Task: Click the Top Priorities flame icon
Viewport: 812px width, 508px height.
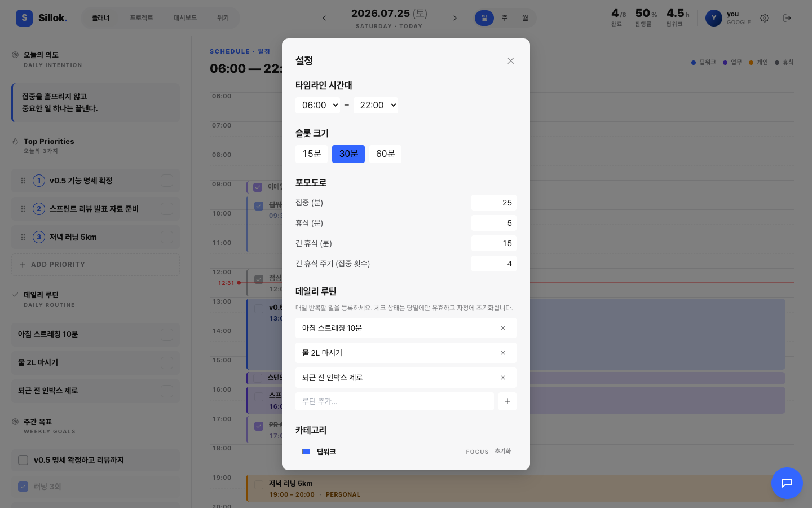Action: (15, 141)
